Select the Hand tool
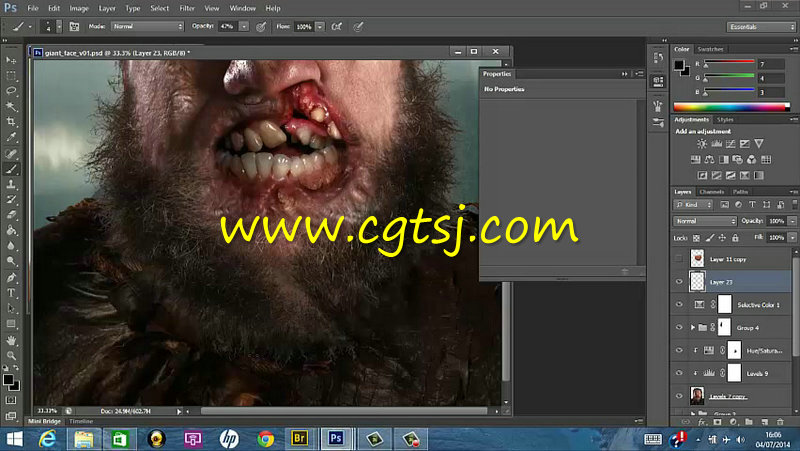The image size is (800, 451). 11,340
